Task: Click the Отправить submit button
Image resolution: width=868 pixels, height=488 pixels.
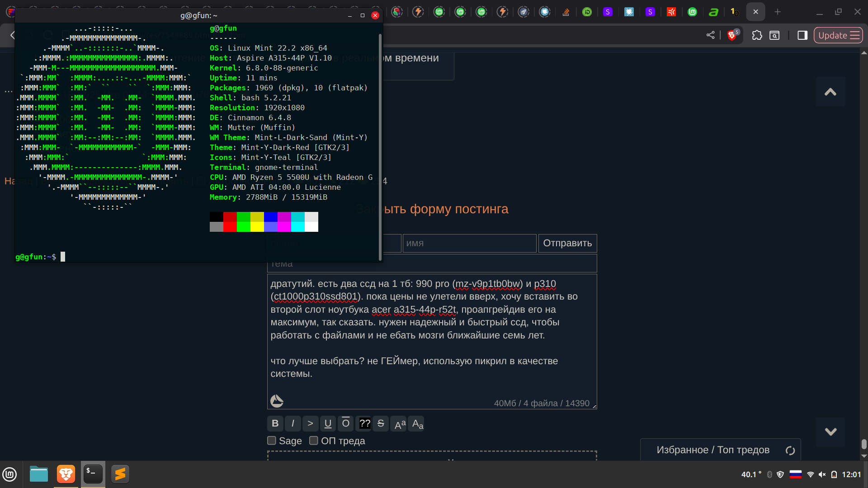Action: tap(567, 243)
